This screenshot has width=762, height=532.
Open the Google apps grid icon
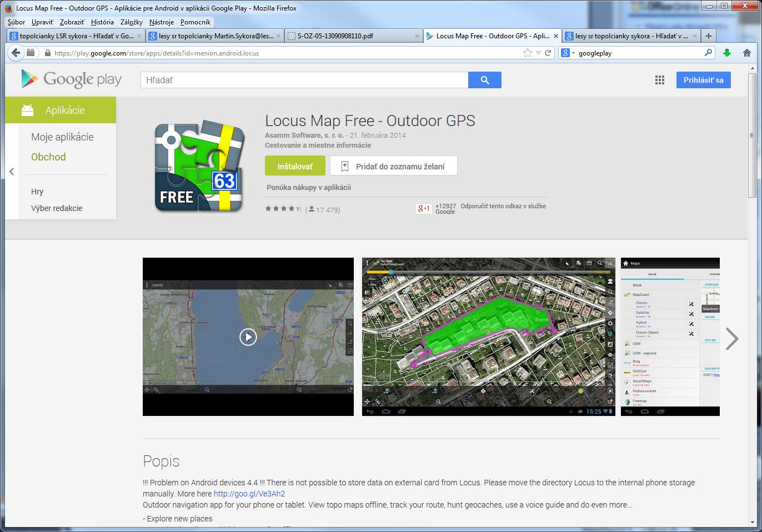[660, 80]
